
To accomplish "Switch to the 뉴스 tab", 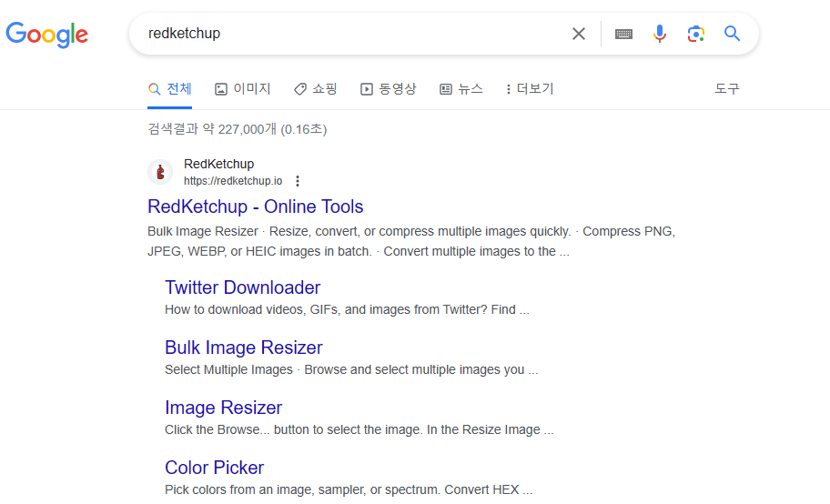I will 461,89.
